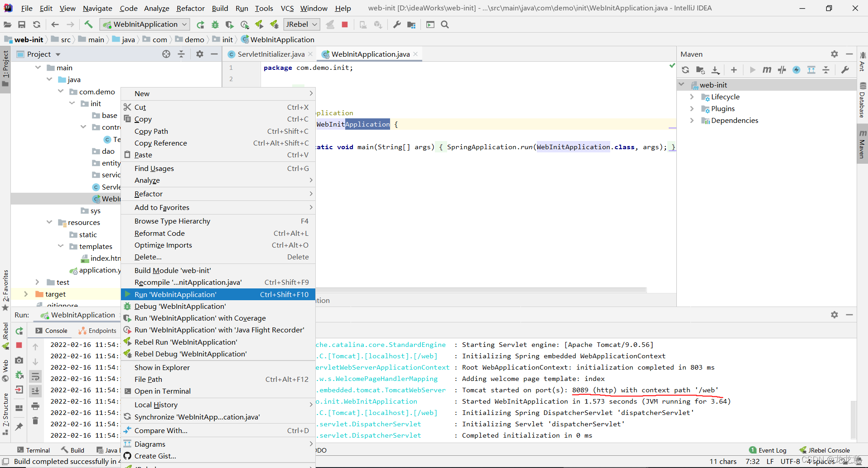Open the Refactor submenu in context menu

pos(218,194)
